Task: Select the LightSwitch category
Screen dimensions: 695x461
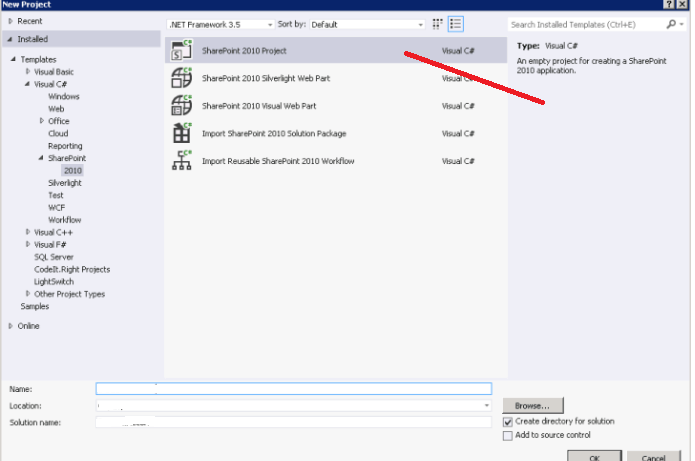Action: [x=54, y=281]
